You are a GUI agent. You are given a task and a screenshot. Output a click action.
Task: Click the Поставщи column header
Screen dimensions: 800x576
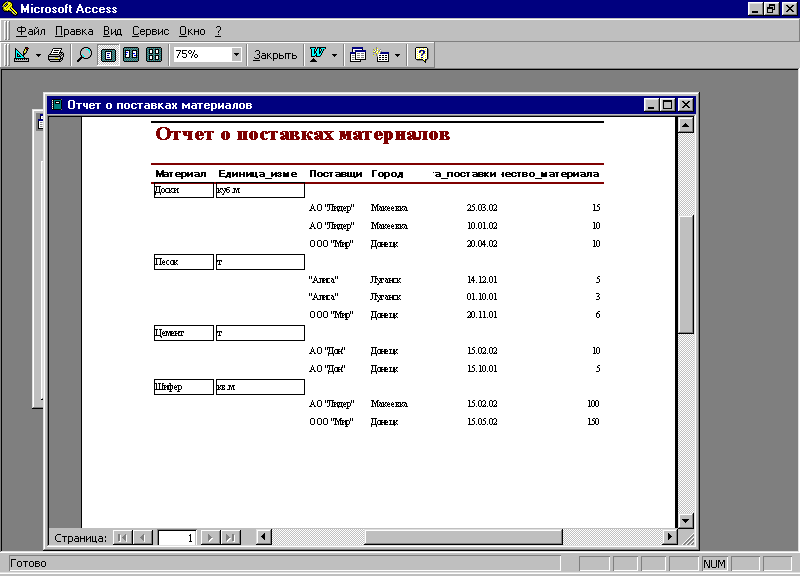coord(336,174)
